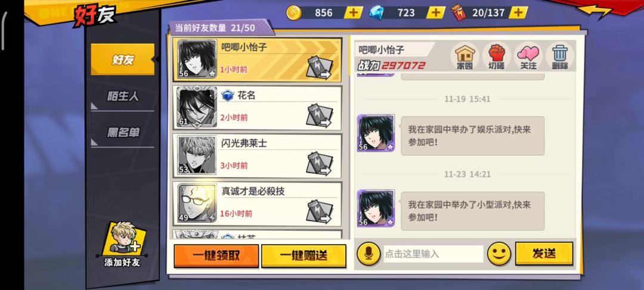Add stamina tickets with plus button
Screen dimensions: 644x290
click(x=518, y=13)
